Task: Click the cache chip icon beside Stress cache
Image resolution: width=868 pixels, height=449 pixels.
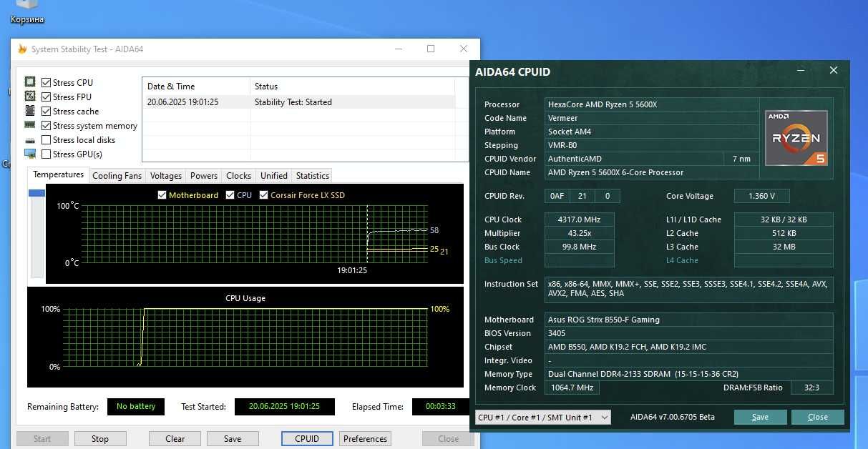Action: tap(30, 111)
